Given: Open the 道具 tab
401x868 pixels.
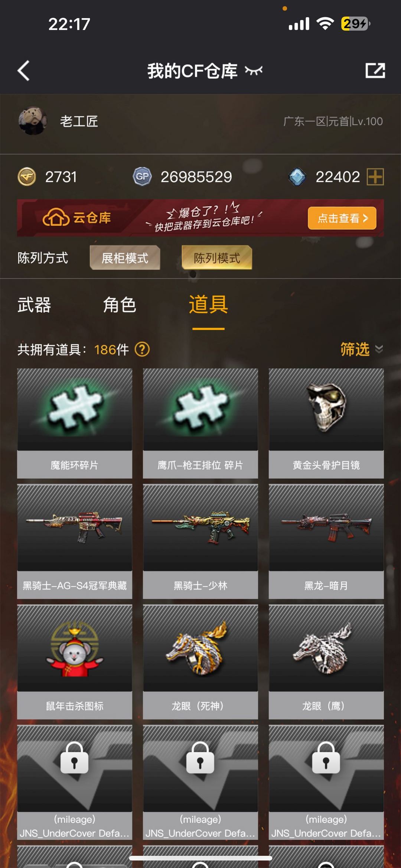Looking at the screenshot, I should click(x=208, y=305).
